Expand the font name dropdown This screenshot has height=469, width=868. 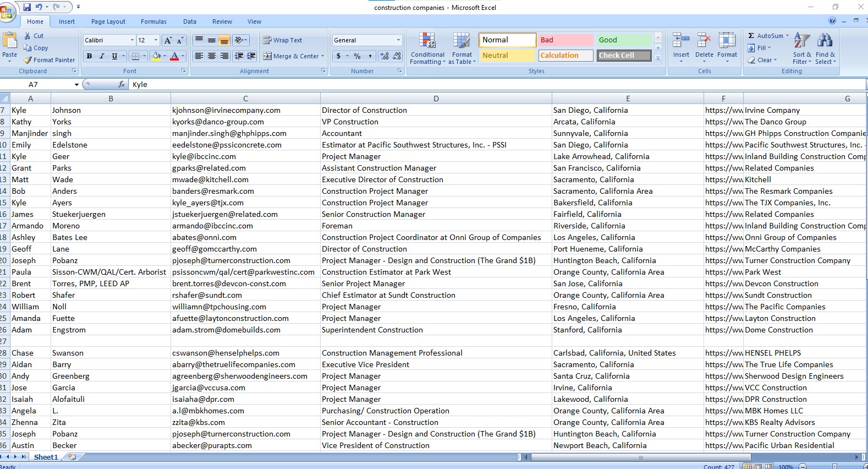pyautogui.click(x=132, y=40)
